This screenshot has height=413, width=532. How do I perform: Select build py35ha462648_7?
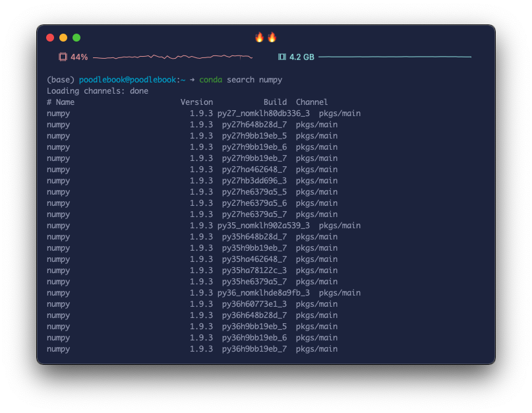tap(254, 259)
